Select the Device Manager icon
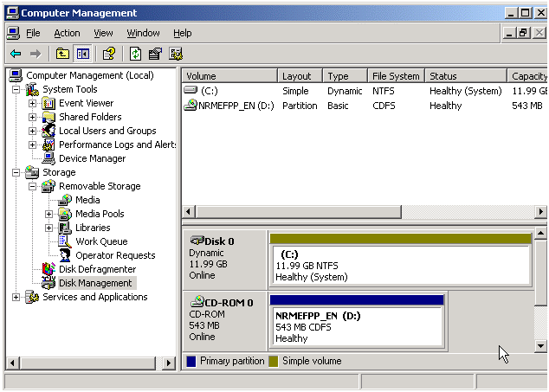 point(48,158)
